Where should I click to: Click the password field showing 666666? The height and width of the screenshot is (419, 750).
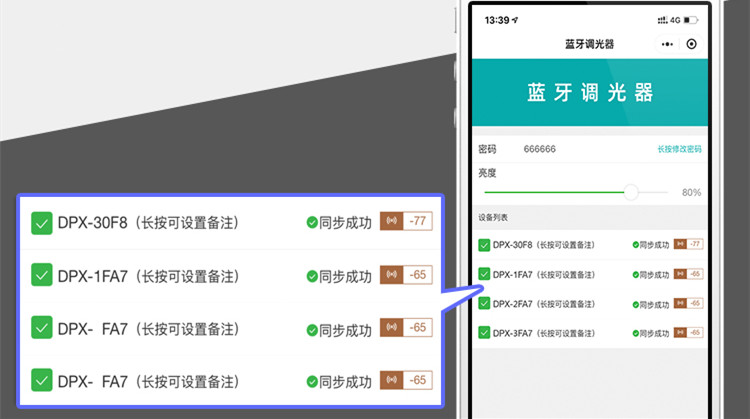[540, 149]
